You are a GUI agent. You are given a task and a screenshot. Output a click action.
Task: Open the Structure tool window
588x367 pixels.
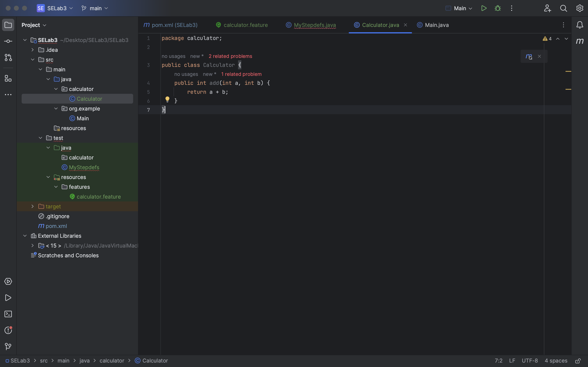click(8, 78)
